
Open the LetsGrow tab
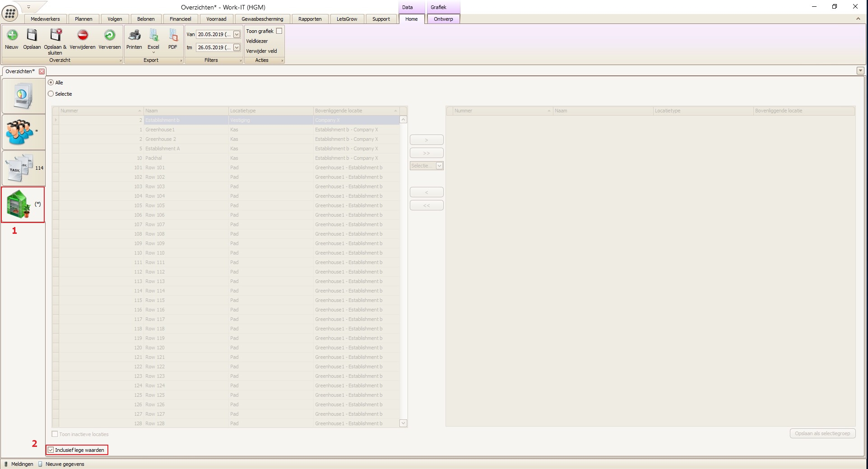pyautogui.click(x=347, y=19)
